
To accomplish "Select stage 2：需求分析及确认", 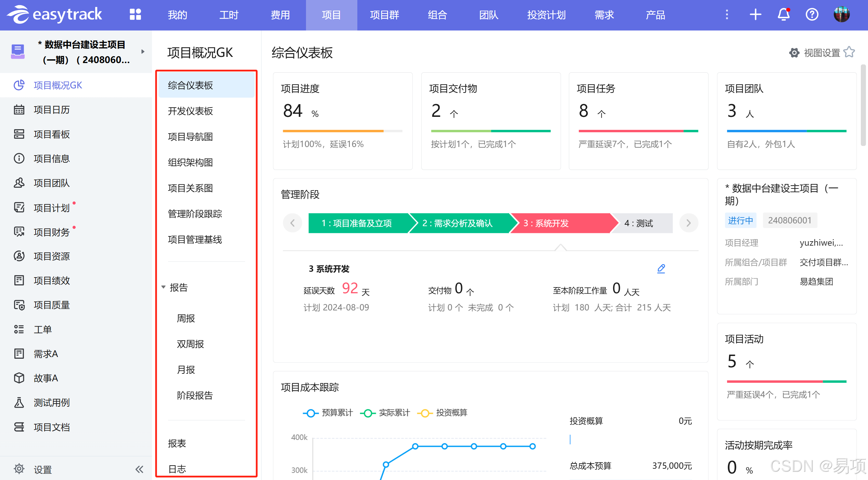I will [x=458, y=223].
